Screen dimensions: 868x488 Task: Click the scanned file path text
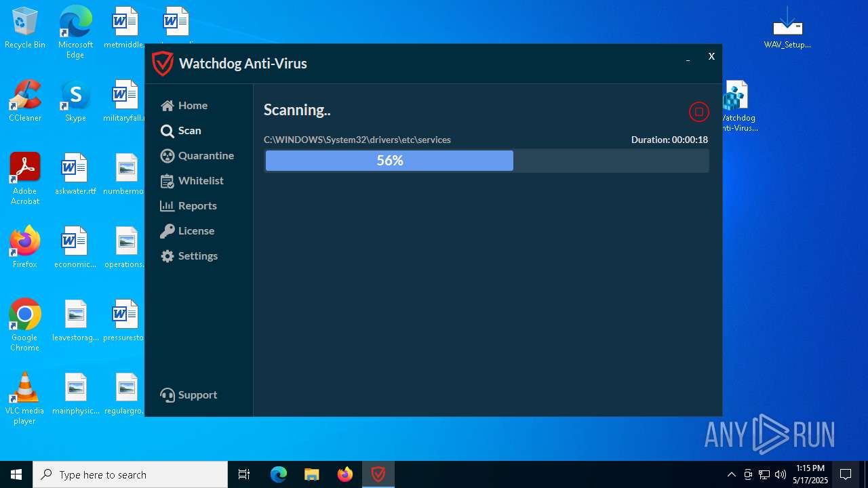point(357,140)
